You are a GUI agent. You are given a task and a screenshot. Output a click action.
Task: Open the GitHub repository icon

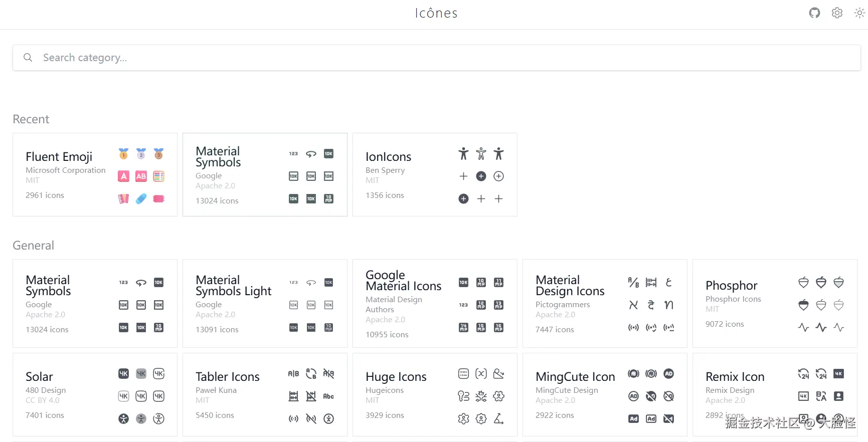(814, 13)
